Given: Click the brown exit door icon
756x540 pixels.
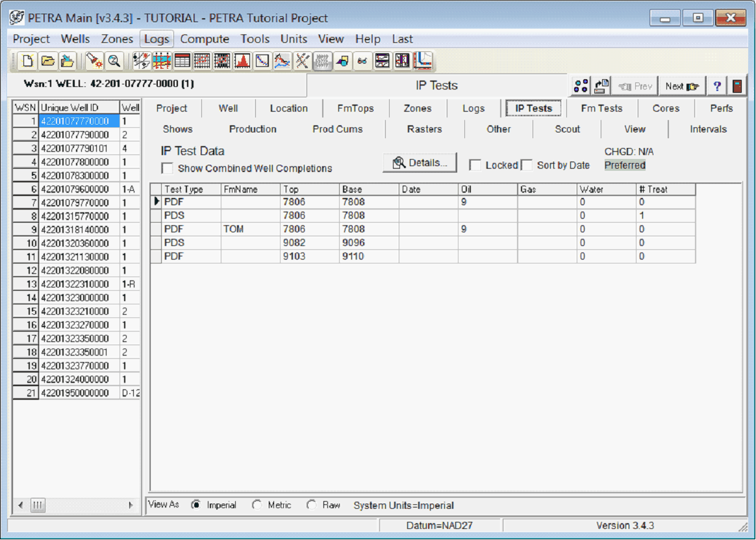Looking at the screenshot, I should 737,86.
